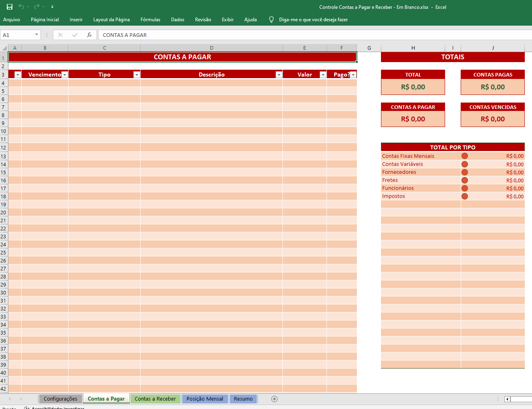This screenshot has height=409, width=532.
Task: Click the Redo arrow icon
Action: tap(36, 7)
